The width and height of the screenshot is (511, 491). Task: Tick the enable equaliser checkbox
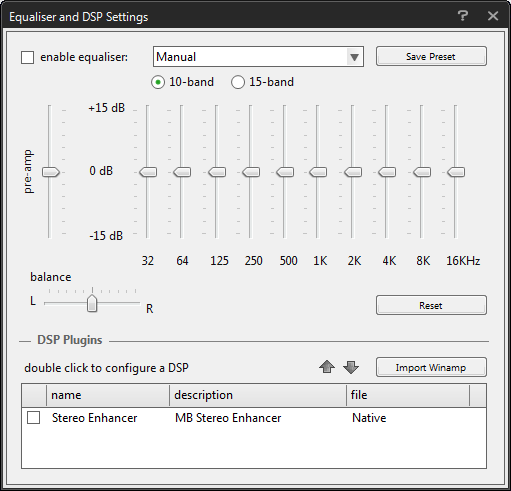[27, 57]
